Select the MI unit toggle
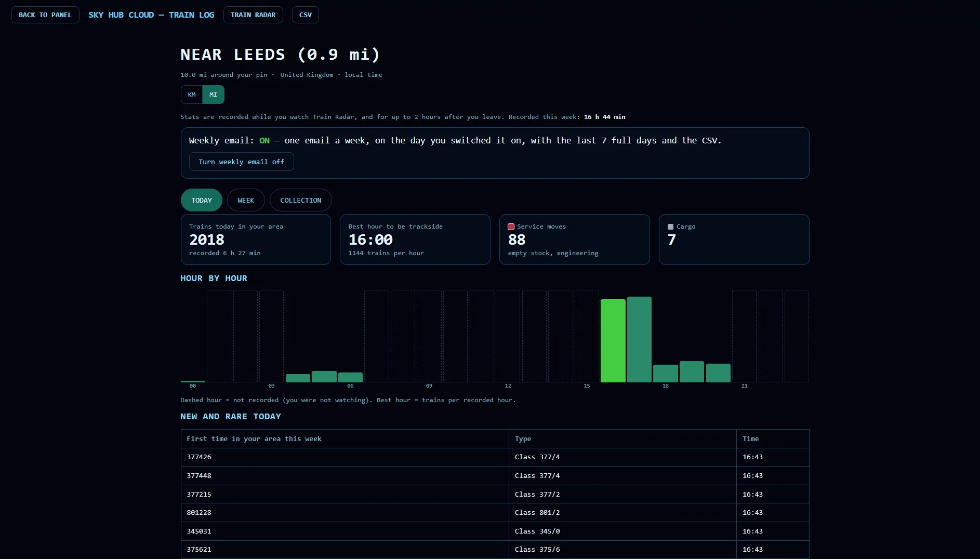Screen dimensions: 980x559 pyautogui.click(x=213, y=95)
